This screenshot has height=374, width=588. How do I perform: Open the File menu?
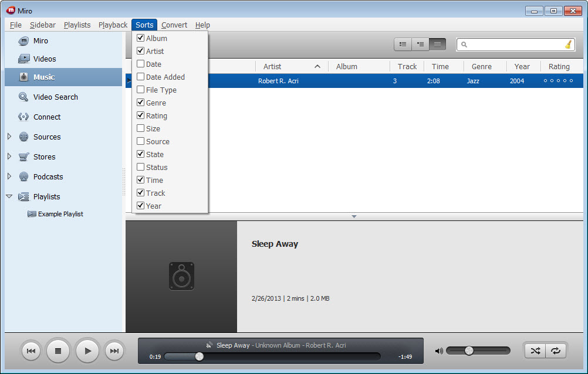pyautogui.click(x=16, y=25)
